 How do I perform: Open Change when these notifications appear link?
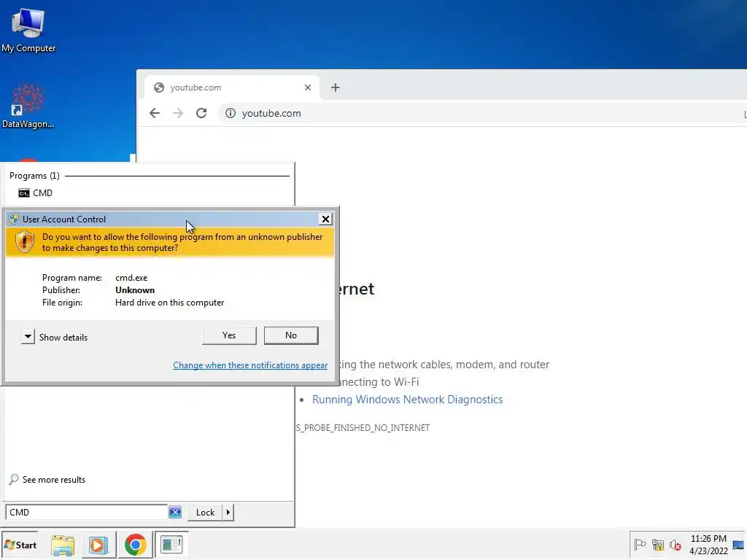coord(250,365)
